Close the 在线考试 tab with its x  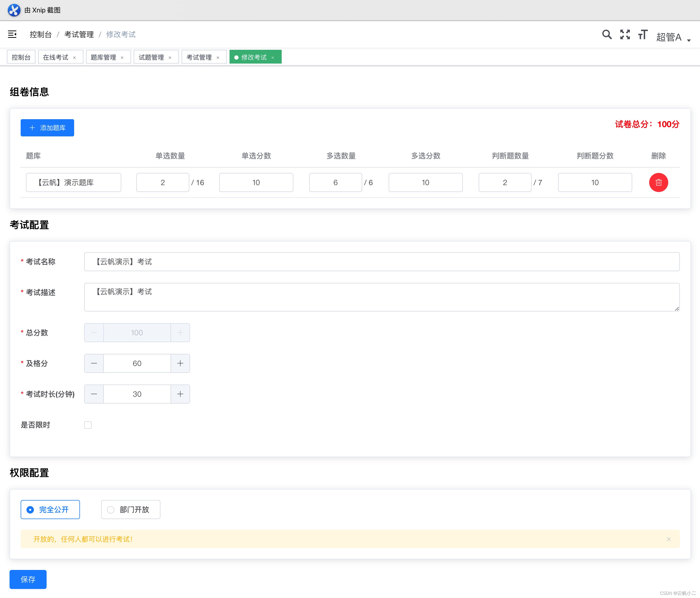coord(74,57)
